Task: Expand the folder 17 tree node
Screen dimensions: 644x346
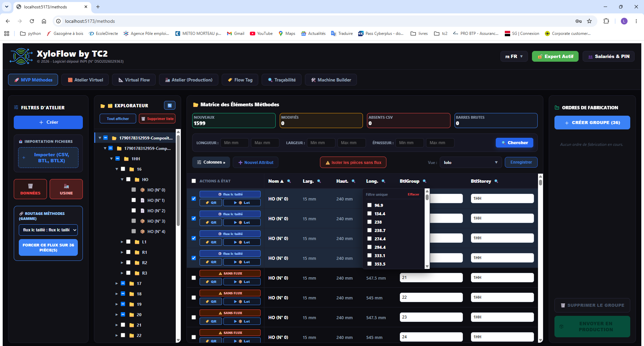Action: (x=117, y=284)
